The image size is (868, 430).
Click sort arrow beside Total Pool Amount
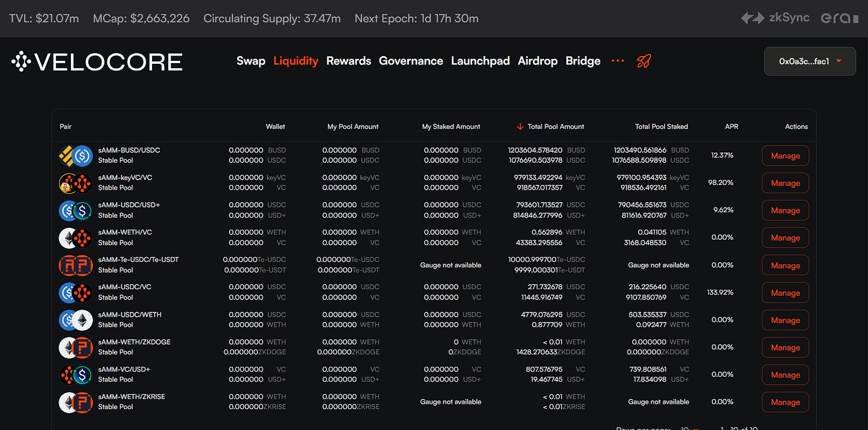pyautogui.click(x=520, y=126)
